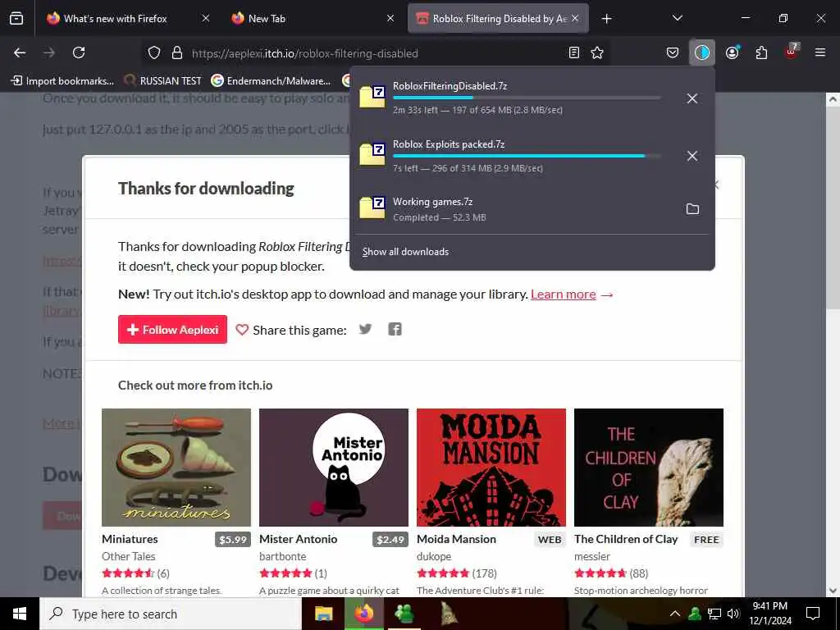
Task: Go back to the previous page
Action: click(20, 52)
